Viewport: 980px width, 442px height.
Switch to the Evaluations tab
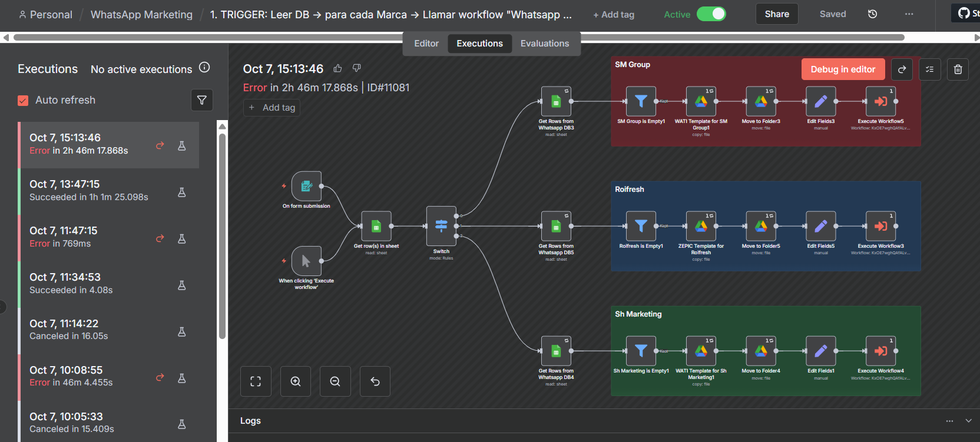(545, 44)
